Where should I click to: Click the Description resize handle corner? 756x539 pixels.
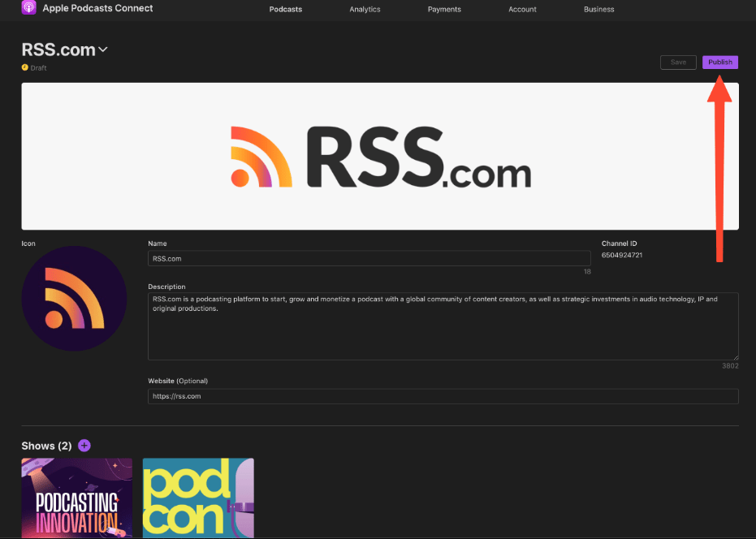tap(735, 356)
